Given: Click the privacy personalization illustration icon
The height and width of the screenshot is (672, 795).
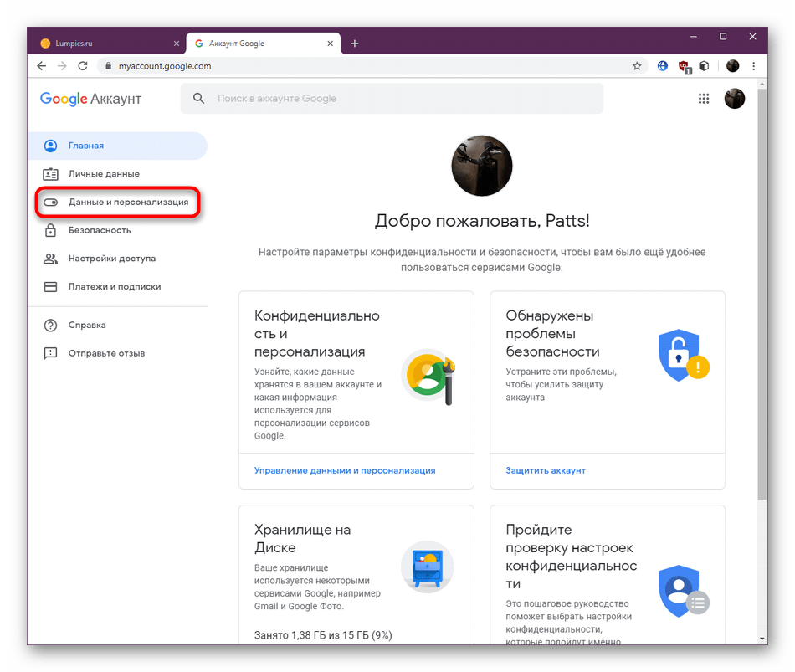Looking at the screenshot, I should pos(428,377).
